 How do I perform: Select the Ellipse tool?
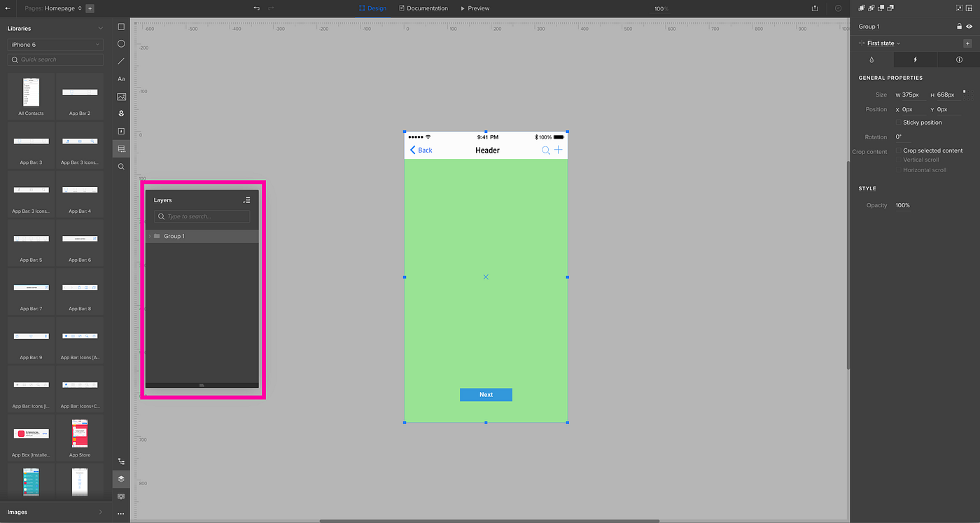pyautogui.click(x=121, y=44)
